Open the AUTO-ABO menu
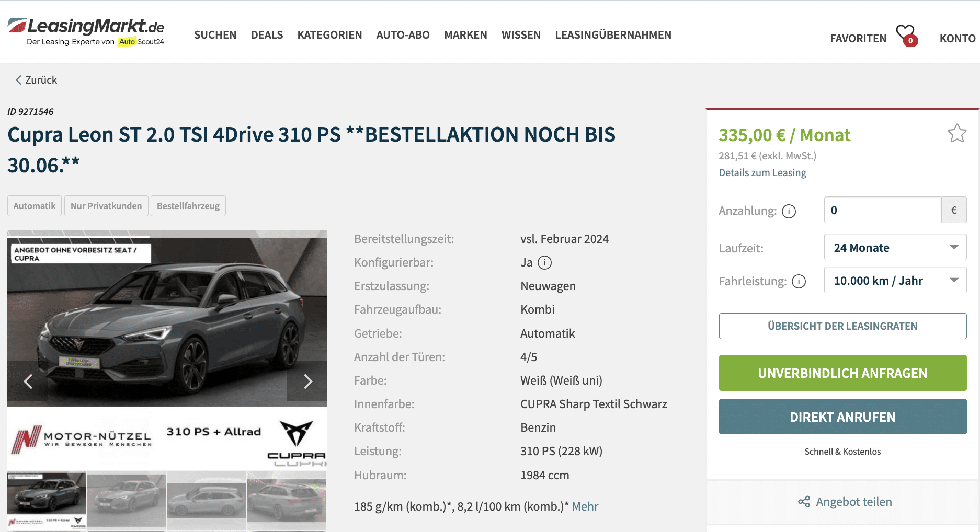Screen dimensions: 980x532 (x=403, y=35)
